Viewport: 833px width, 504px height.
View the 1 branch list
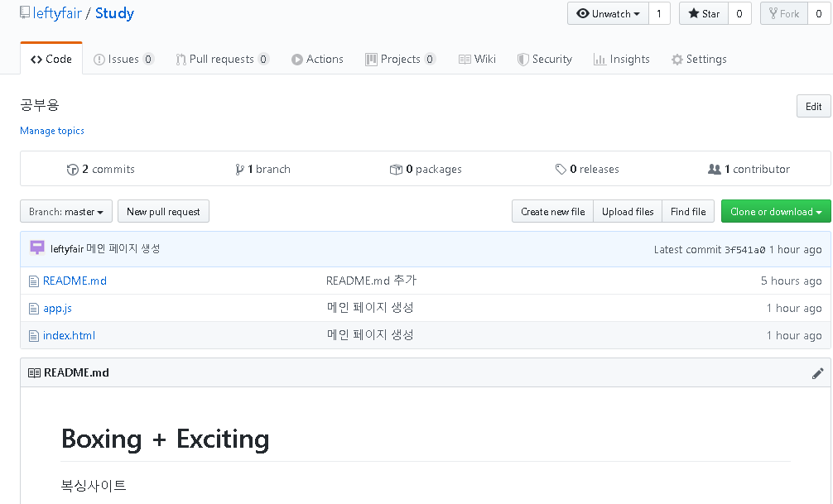tap(263, 169)
